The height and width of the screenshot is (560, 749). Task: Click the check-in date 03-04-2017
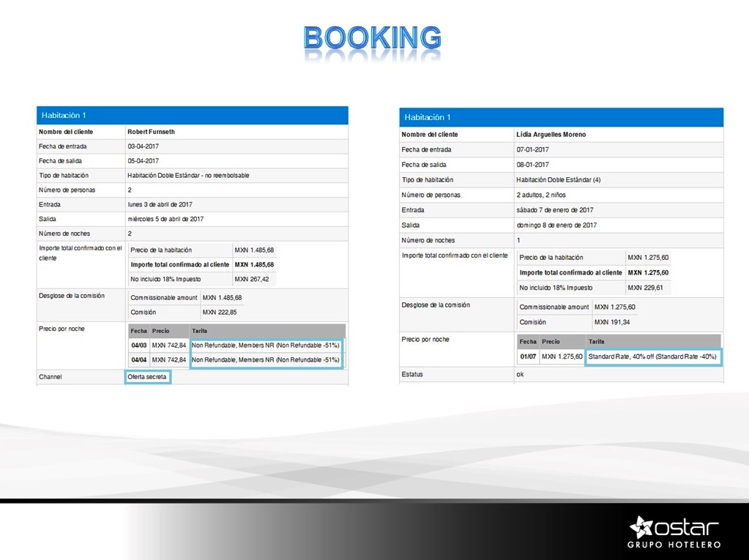[144, 146]
